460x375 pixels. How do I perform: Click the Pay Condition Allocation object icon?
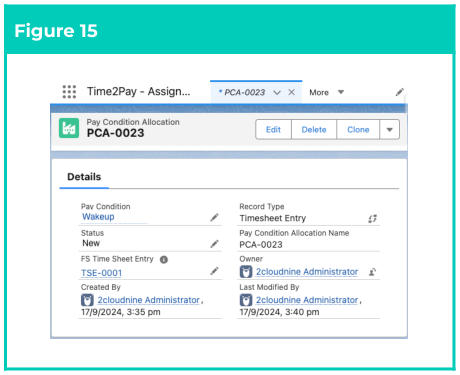coord(69,128)
